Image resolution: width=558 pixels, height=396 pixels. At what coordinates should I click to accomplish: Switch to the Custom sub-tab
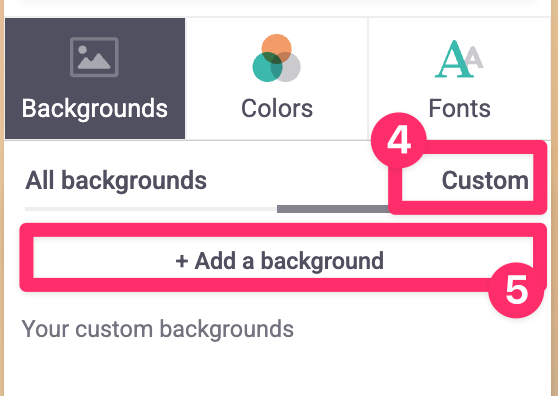pyautogui.click(x=485, y=180)
